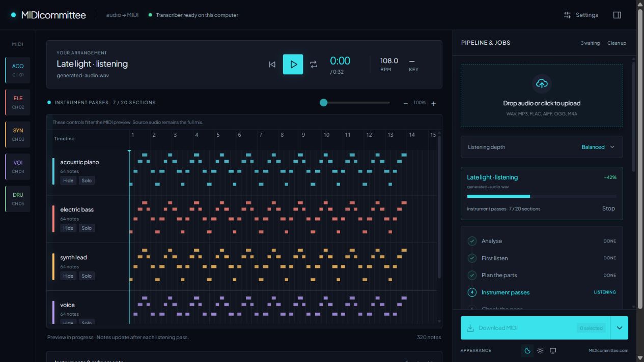The height and width of the screenshot is (362, 644).
Task: Switch to dark mode moon icon
Action: (x=527, y=350)
